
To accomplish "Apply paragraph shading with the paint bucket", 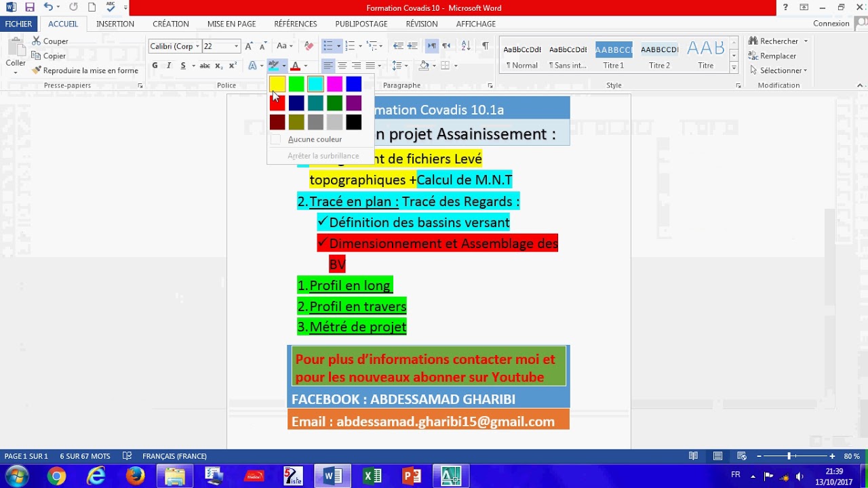I will pos(424,66).
